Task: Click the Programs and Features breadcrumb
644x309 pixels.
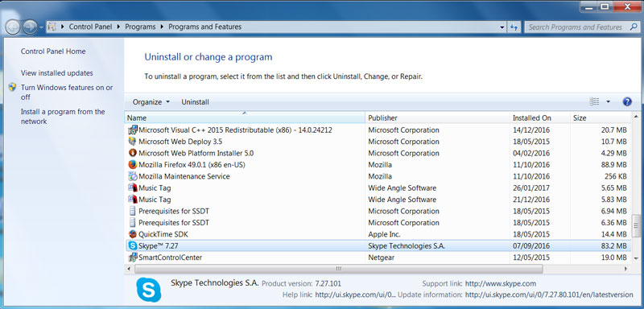Action: (x=205, y=27)
